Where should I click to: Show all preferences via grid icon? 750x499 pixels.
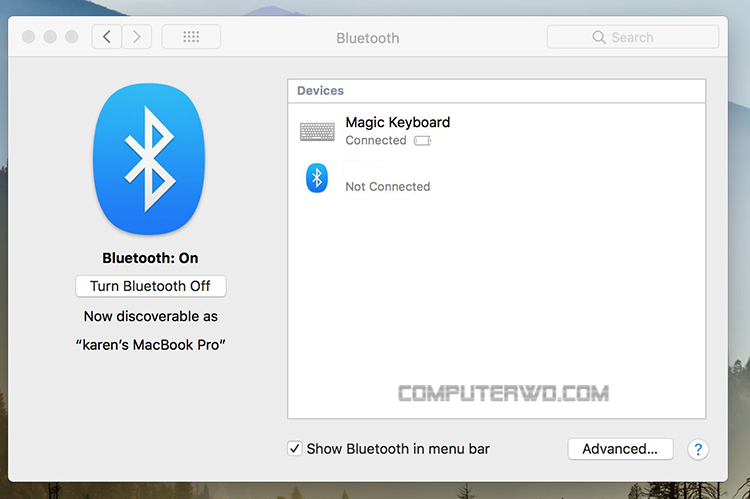191,37
